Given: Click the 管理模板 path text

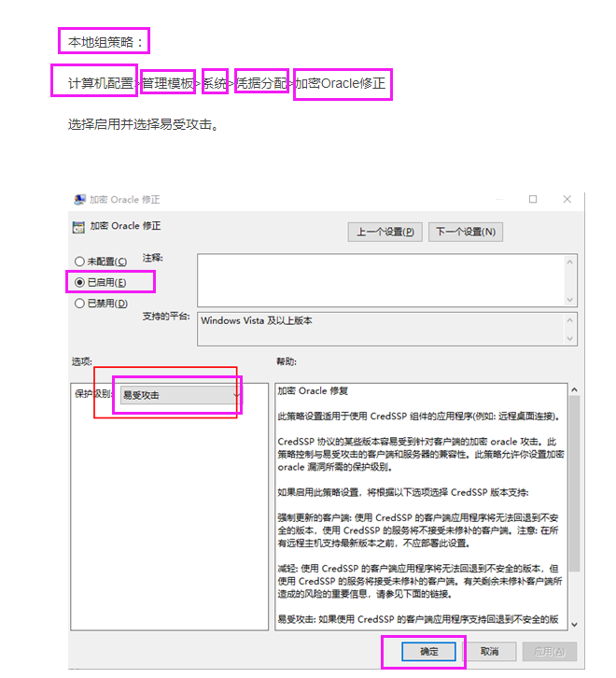Looking at the screenshot, I should (x=168, y=83).
